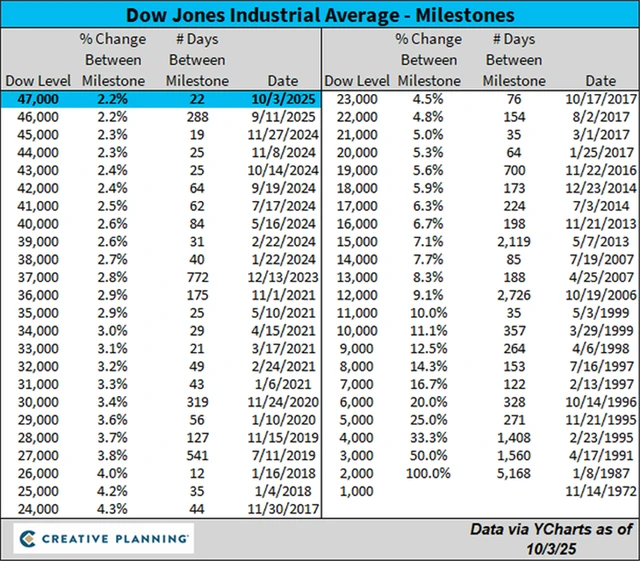640x561 pixels.
Task: Click the Dow Jones Industrial Average title
Action: (320, 15)
